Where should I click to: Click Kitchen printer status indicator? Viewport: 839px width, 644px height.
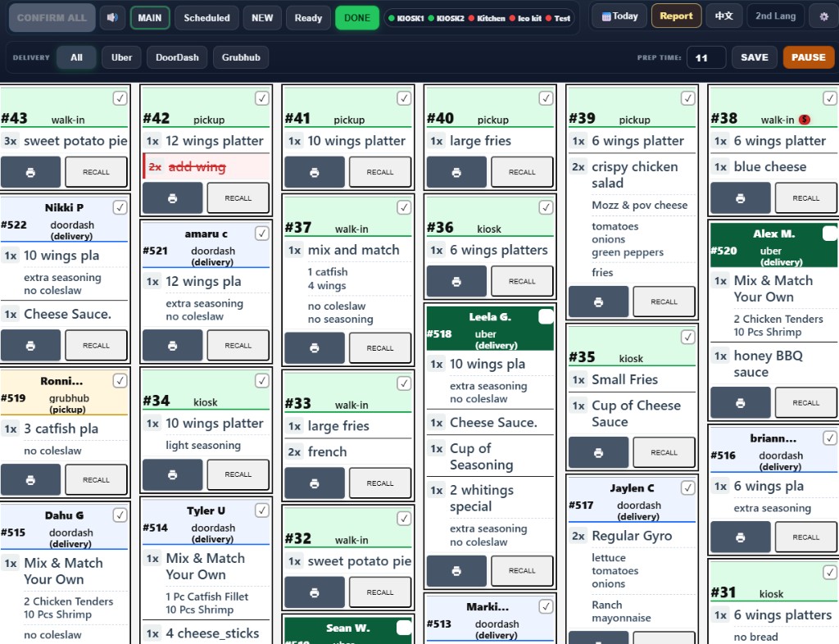tap(487, 18)
